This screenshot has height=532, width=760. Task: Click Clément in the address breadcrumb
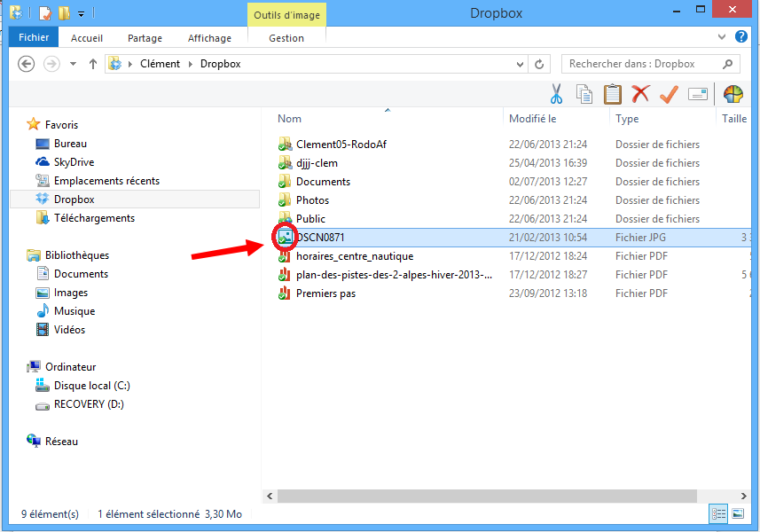click(160, 64)
